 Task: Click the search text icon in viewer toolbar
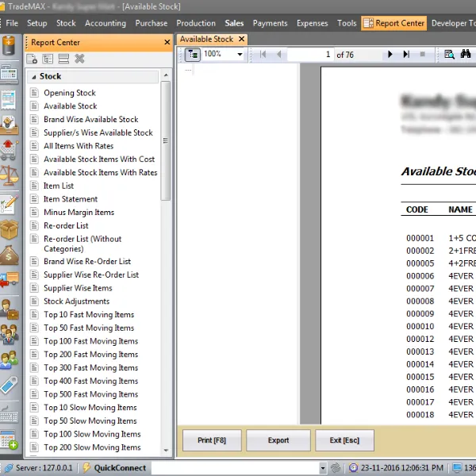(449, 54)
